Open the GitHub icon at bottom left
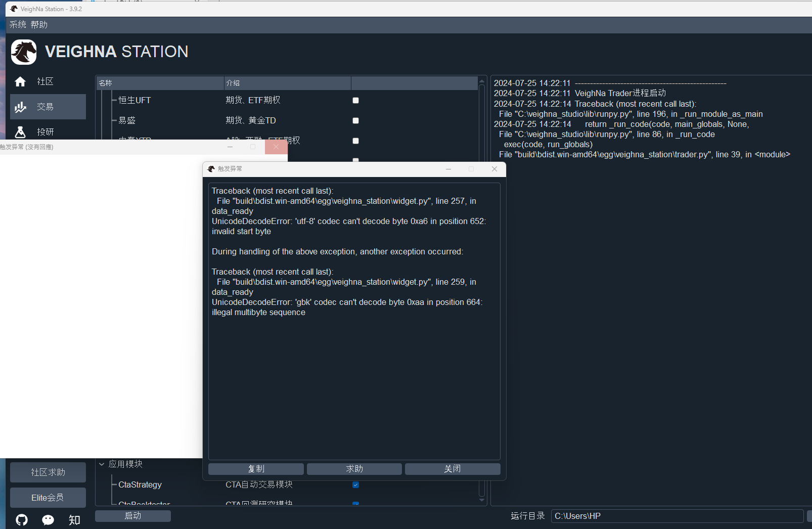Screen dimensions: 812x529 click(x=22, y=519)
